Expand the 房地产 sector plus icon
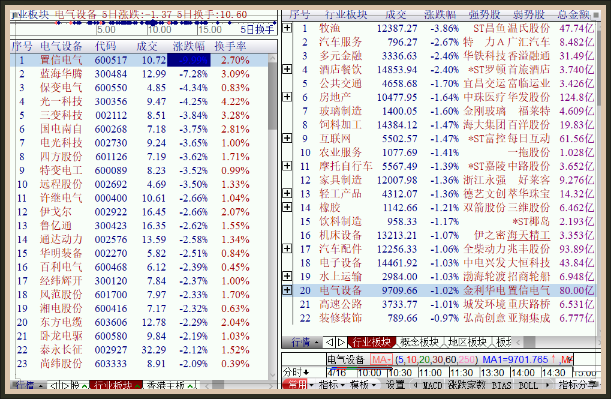This screenshot has height=399, width=611. (x=287, y=97)
